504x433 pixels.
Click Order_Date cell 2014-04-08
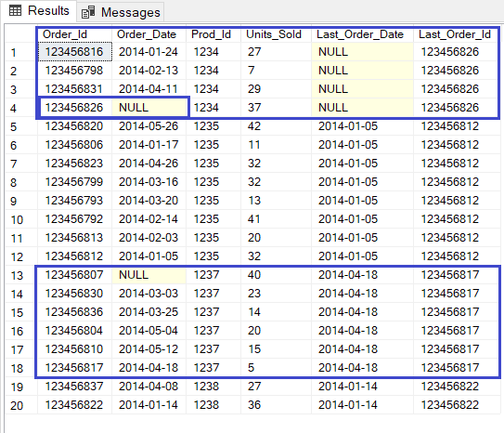(149, 387)
